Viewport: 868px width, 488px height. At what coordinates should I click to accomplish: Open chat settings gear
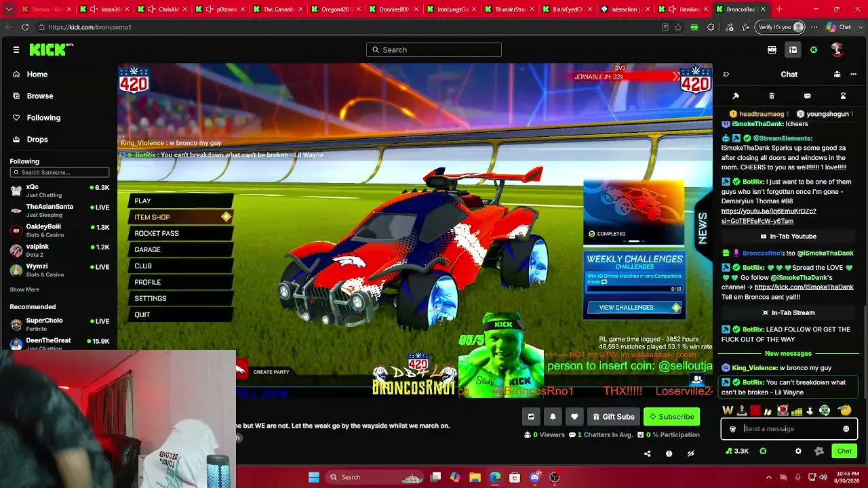pos(798,451)
